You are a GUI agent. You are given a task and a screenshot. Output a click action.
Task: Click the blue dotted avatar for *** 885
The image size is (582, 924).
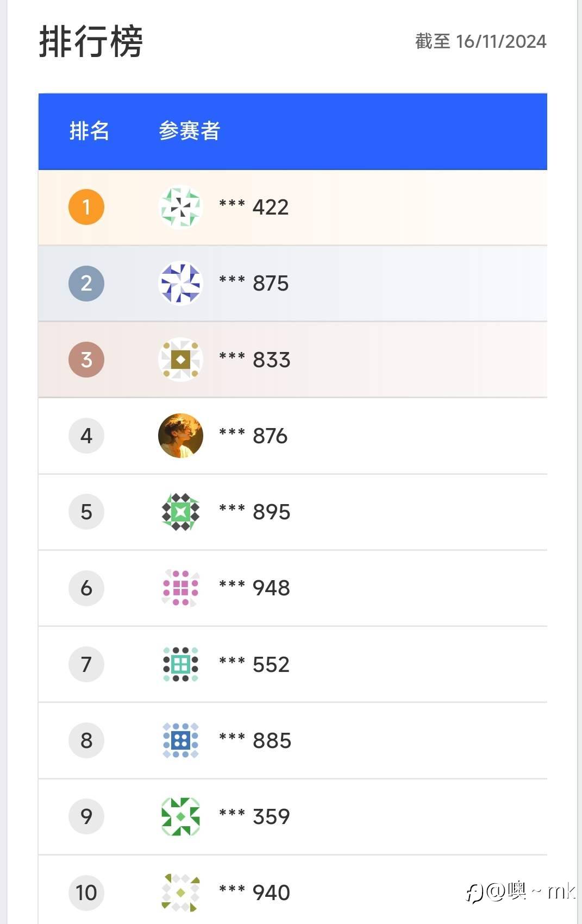[180, 740]
